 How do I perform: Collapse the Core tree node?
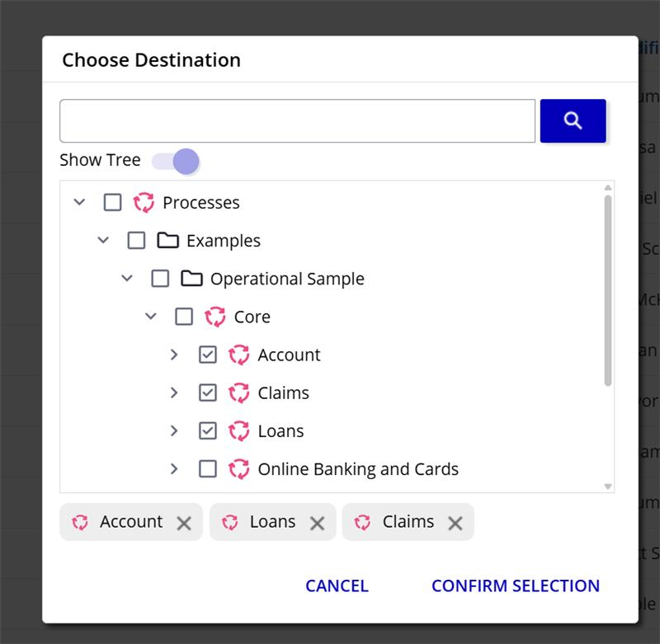(151, 317)
